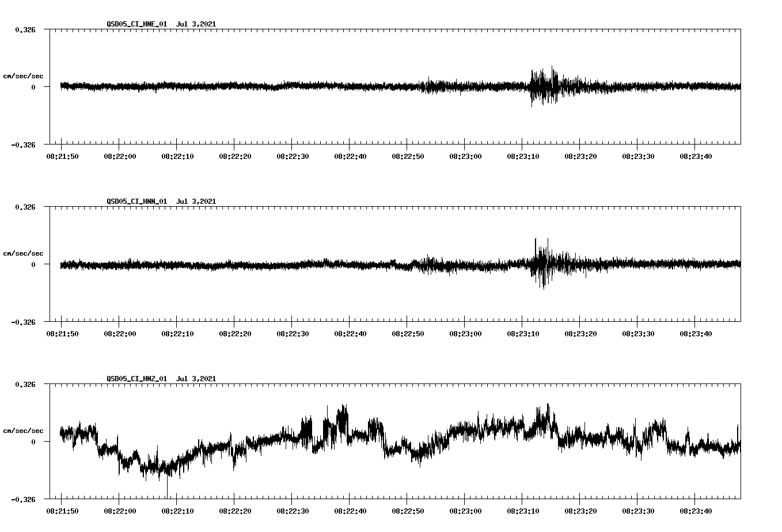Image resolution: width=782 pixels, height=532 pixels.
Task: Click the QSD05_CI_HNZ_01 channel label
Action: tap(136, 378)
